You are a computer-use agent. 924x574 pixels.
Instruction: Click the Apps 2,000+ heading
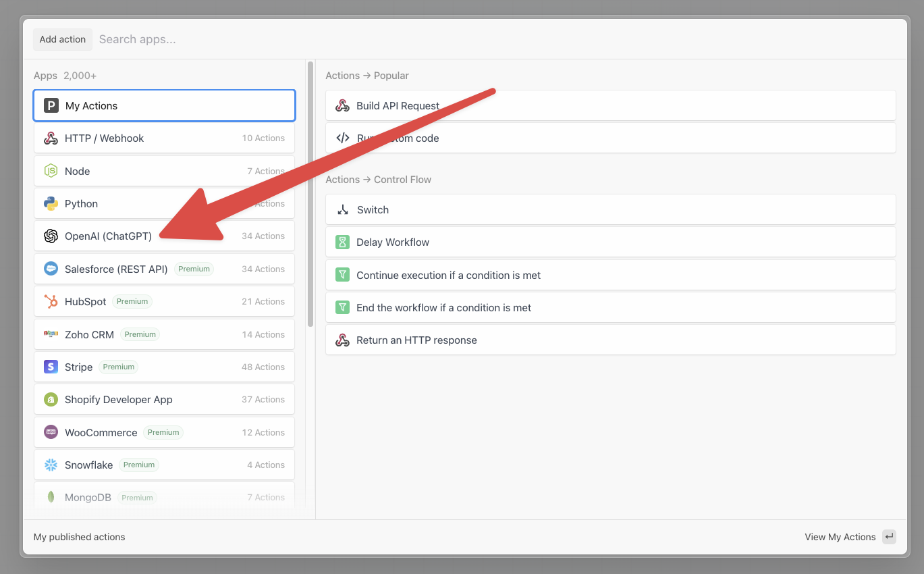click(65, 76)
